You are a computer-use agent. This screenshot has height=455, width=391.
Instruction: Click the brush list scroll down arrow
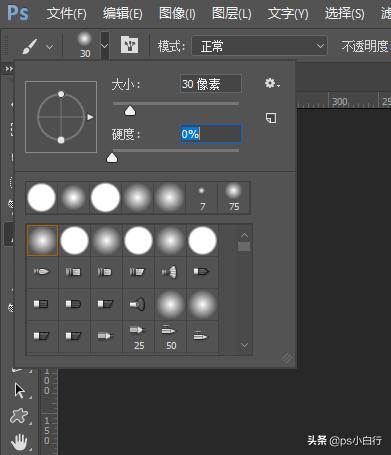click(x=244, y=345)
